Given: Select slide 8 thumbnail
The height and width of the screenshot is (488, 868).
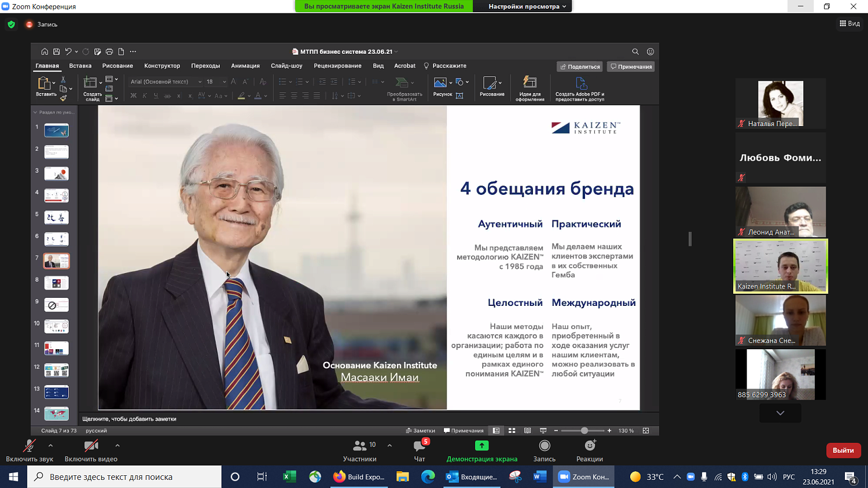Looking at the screenshot, I should (57, 283).
